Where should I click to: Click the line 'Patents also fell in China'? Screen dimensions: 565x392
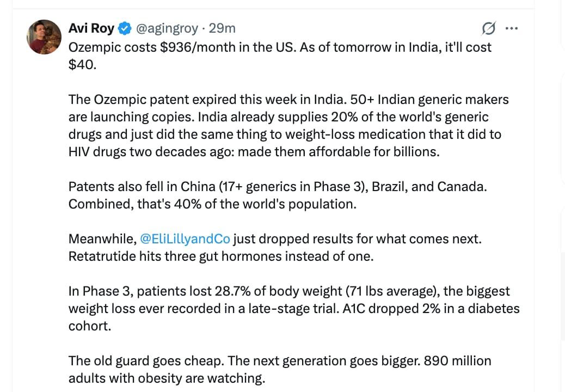point(277,186)
